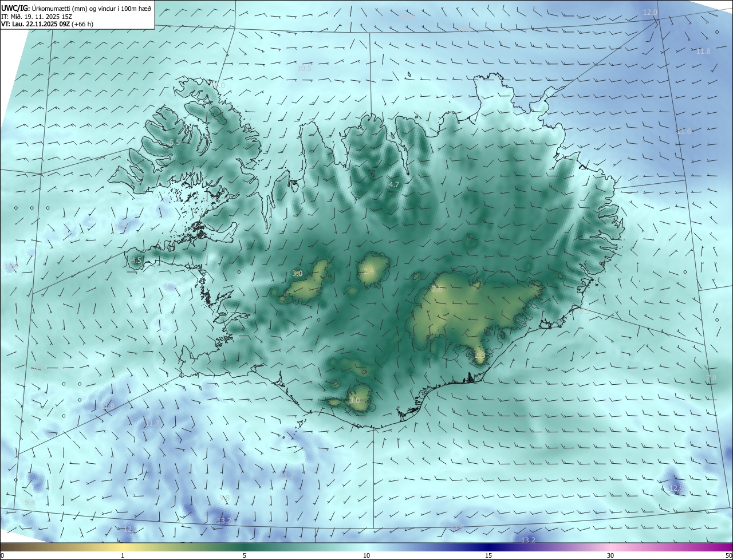The width and height of the screenshot is (733, 560).
Task: Click the 50 tick on colour scale
Action: pos(728,555)
